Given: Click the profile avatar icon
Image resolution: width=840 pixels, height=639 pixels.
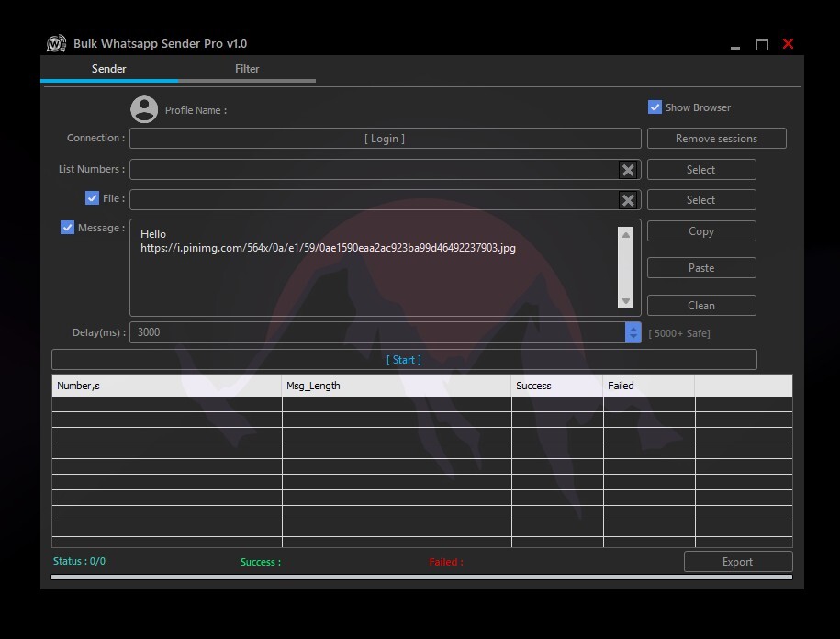Looking at the screenshot, I should point(144,109).
